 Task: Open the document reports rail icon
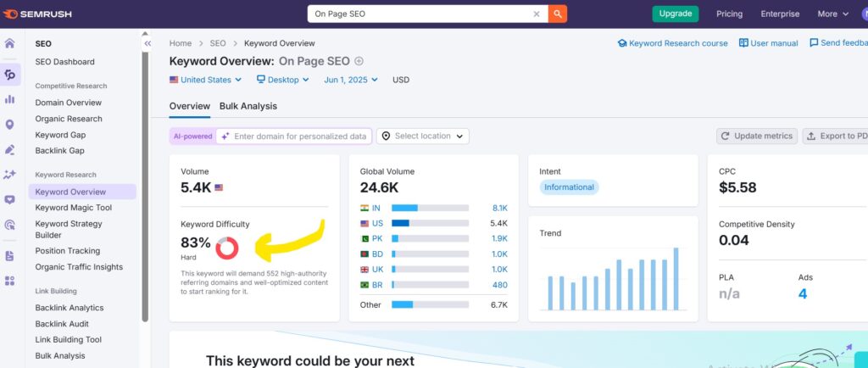point(10,256)
